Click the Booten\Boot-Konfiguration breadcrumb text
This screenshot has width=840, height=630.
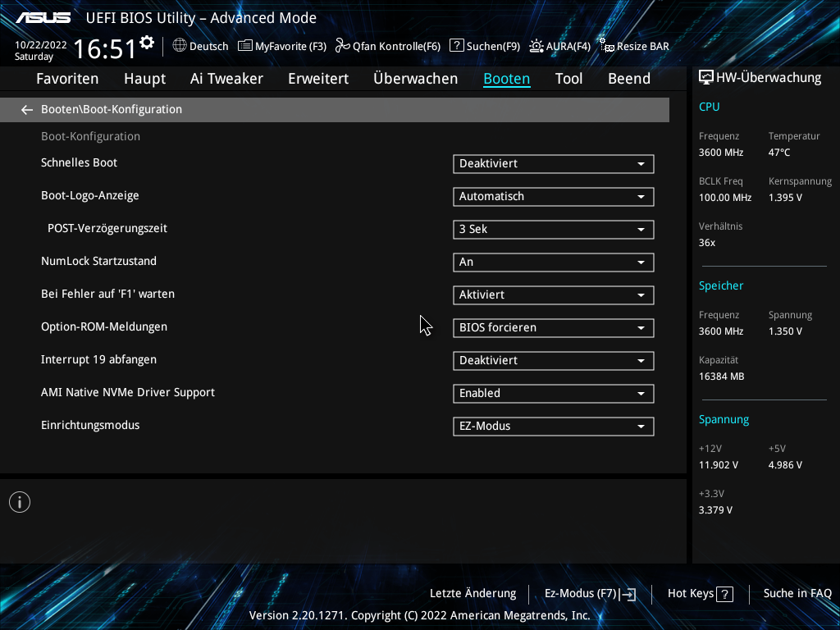(x=112, y=109)
